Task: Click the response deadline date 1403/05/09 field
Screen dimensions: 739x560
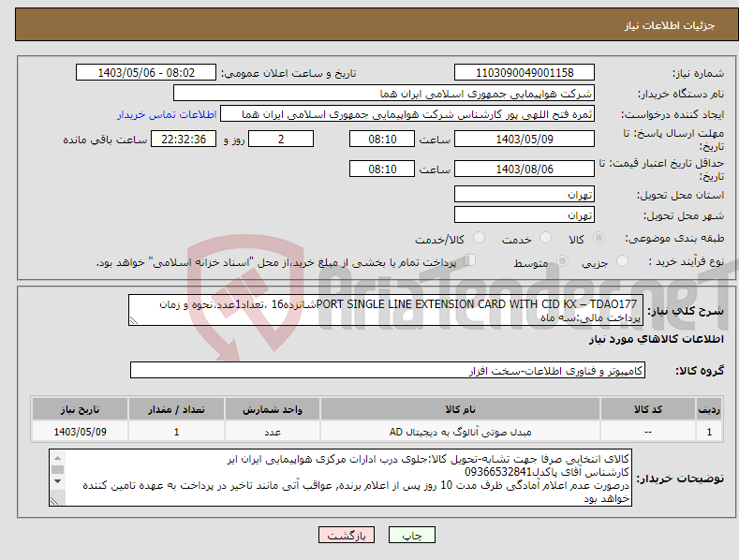Action: click(x=525, y=139)
